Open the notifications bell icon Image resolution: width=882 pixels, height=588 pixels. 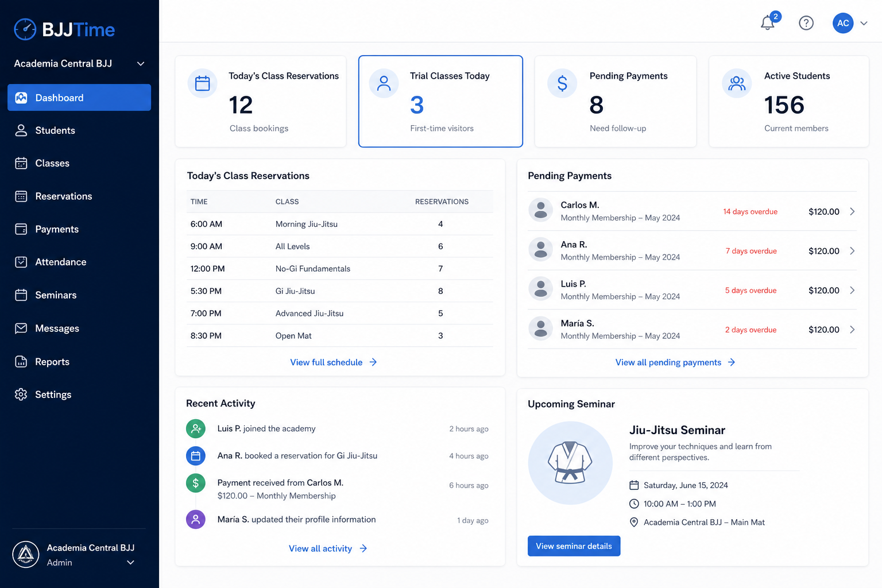(768, 23)
